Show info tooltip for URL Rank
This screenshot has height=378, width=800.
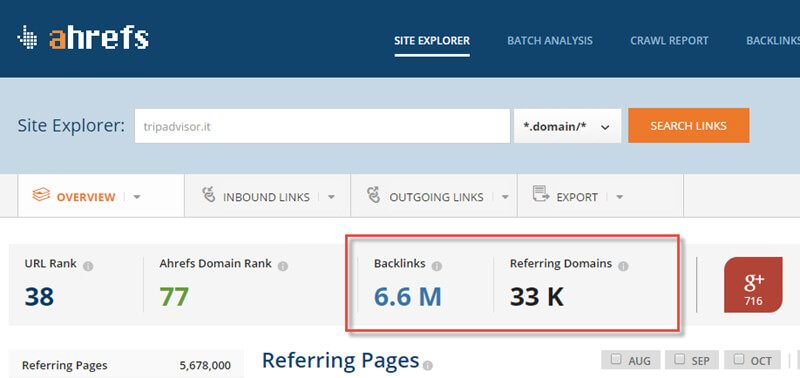click(x=88, y=266)
